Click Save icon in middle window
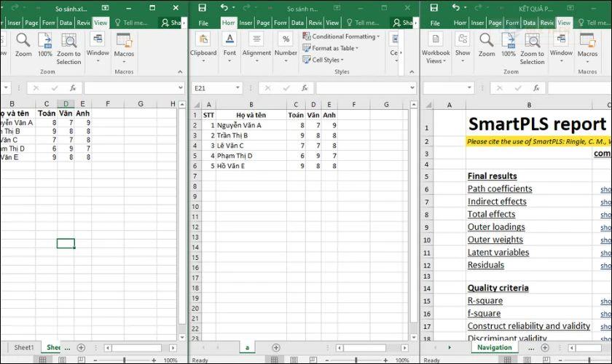 tap(203, 7)
